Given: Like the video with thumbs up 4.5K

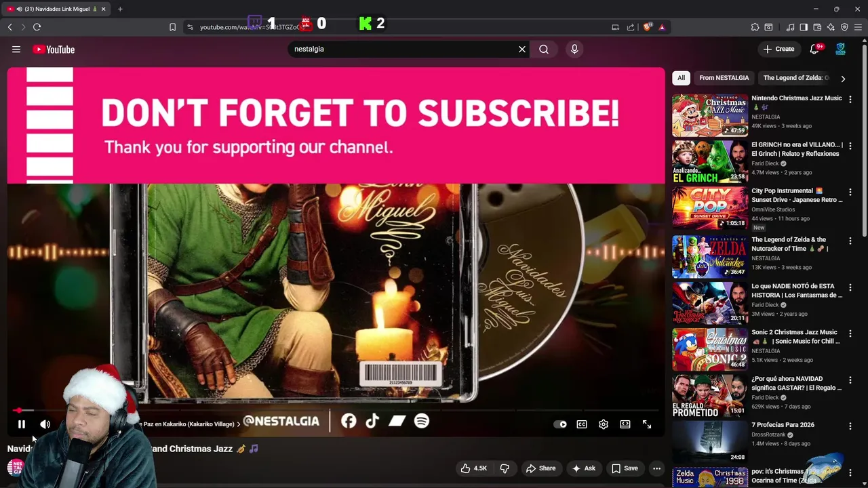Looking at the screenshot, I should [x=473, y=468].
